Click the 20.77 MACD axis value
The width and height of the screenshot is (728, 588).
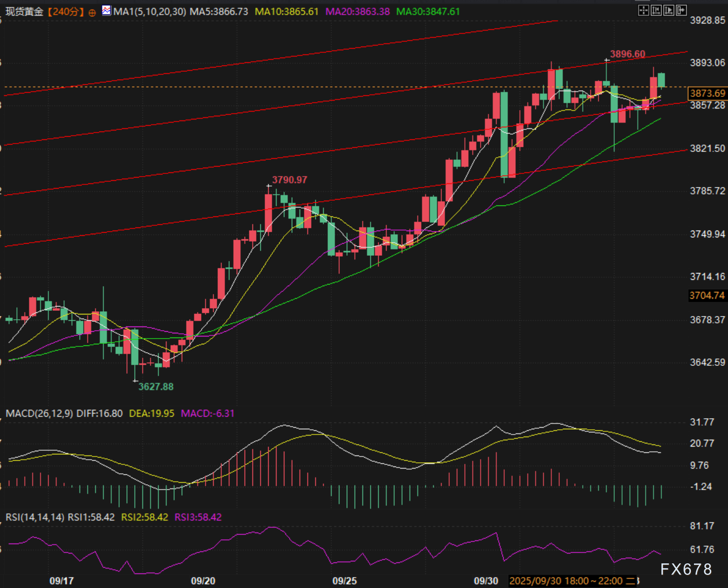pos(702,444)
